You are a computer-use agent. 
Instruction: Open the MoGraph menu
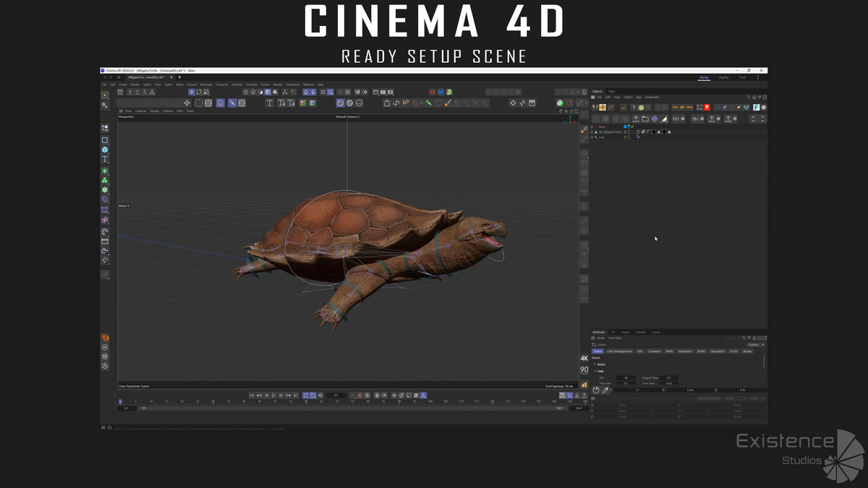pyautogui.click(x=206, y=85)
